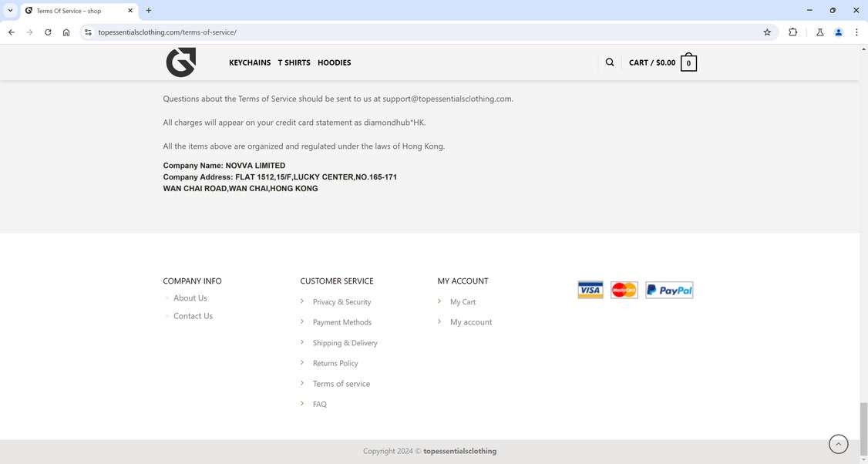Open the browser home page icon
Screen dimensions: 868x464
point(66,32)
